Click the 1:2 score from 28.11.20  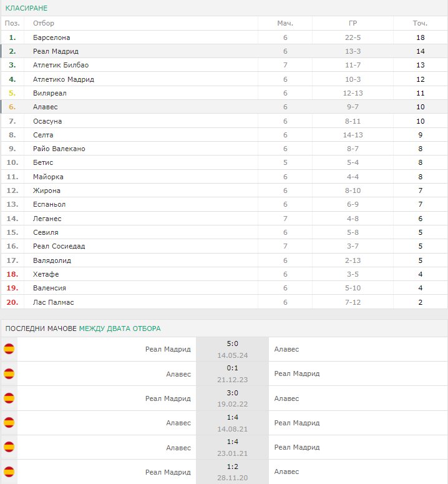[233, 467]
